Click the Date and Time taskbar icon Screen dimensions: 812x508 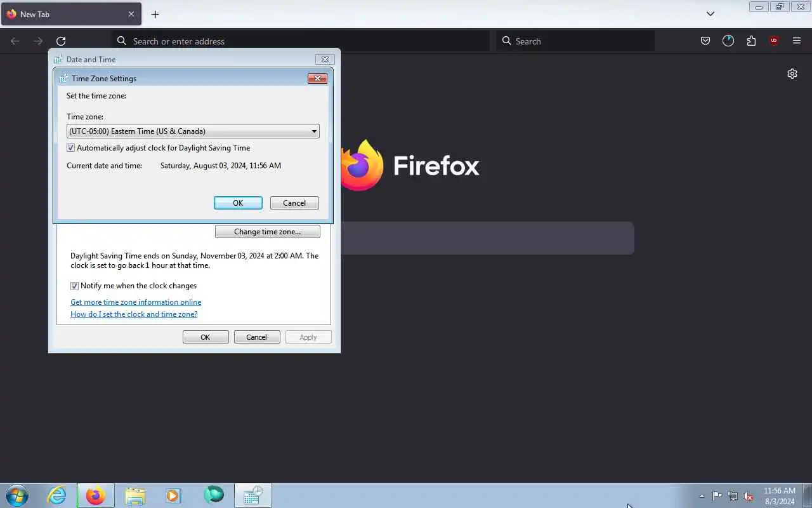253,495
